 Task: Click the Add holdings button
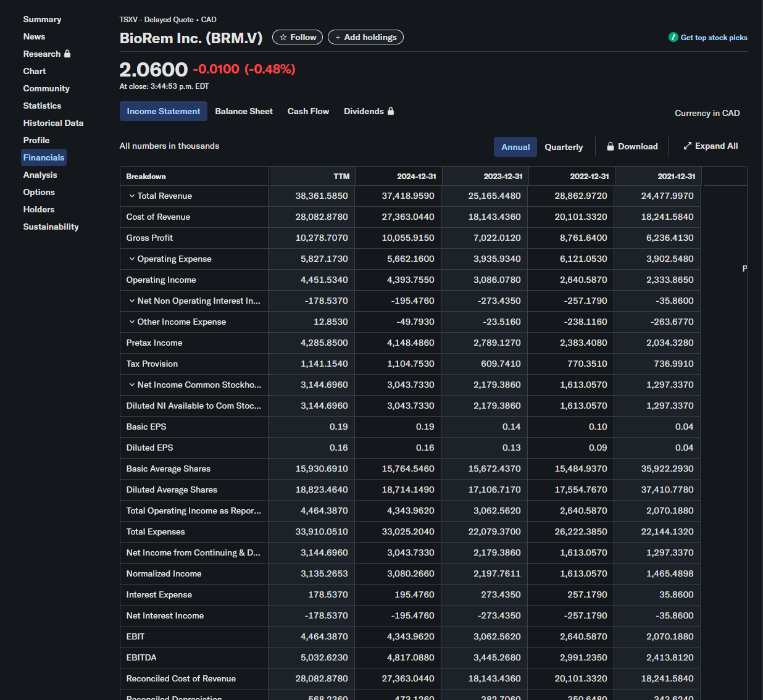point(365,38)
